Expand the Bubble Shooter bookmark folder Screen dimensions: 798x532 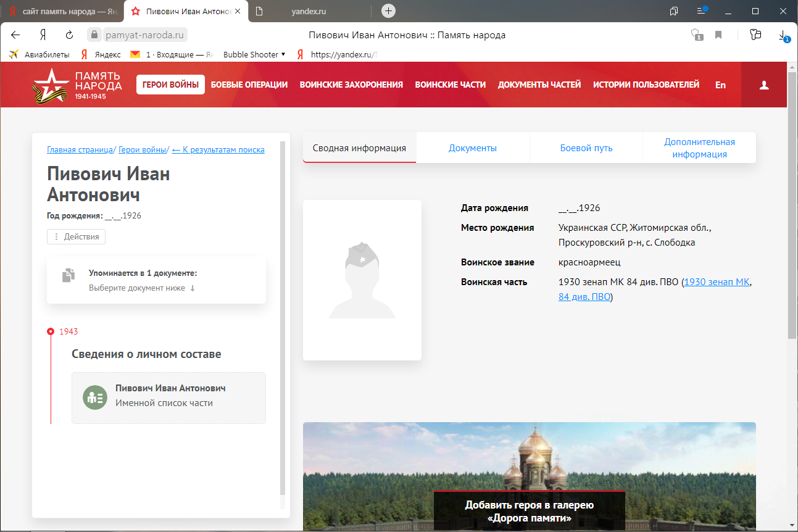click(x=254, y=54)
